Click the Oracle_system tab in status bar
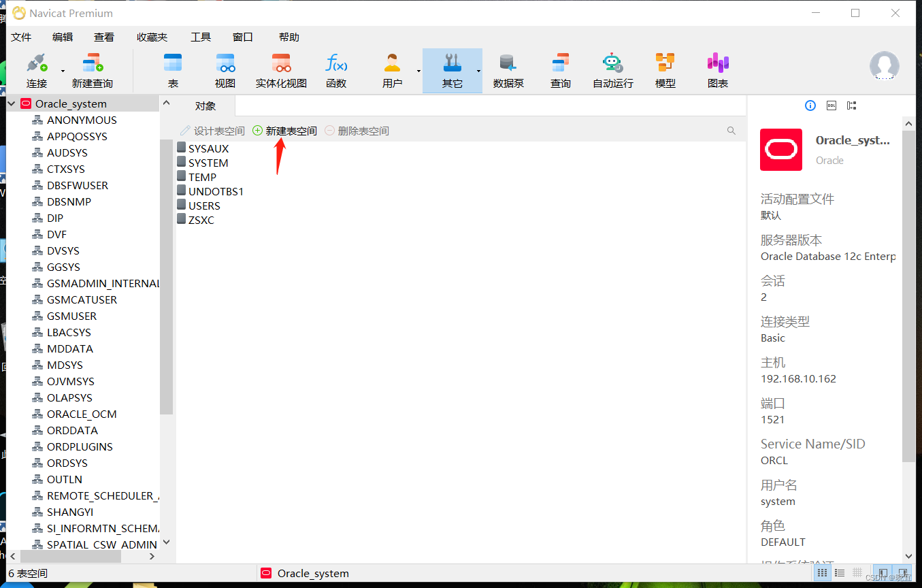 (305, 573)
